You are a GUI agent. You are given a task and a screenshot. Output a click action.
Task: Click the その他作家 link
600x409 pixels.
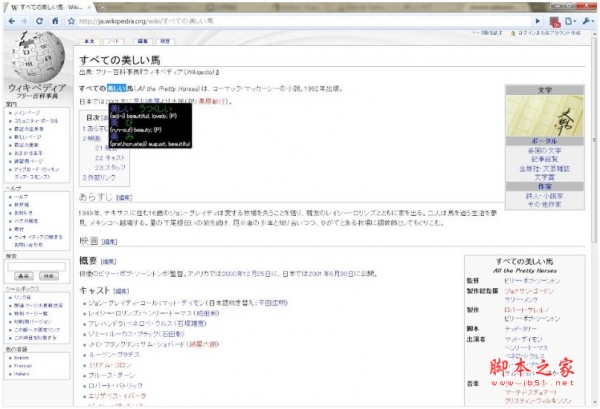click(545, 204)
